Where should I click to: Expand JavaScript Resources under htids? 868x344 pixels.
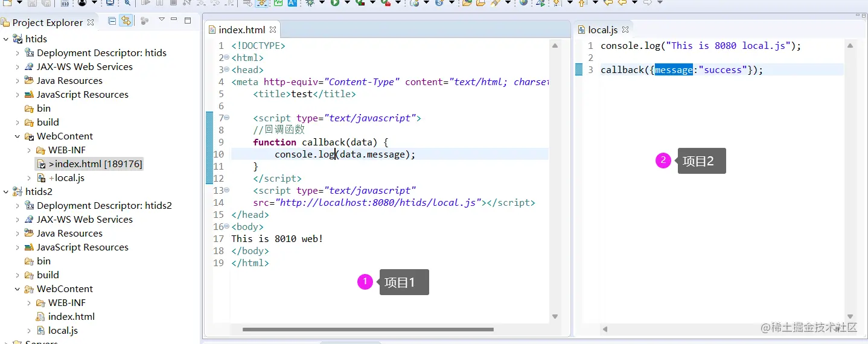18,95
